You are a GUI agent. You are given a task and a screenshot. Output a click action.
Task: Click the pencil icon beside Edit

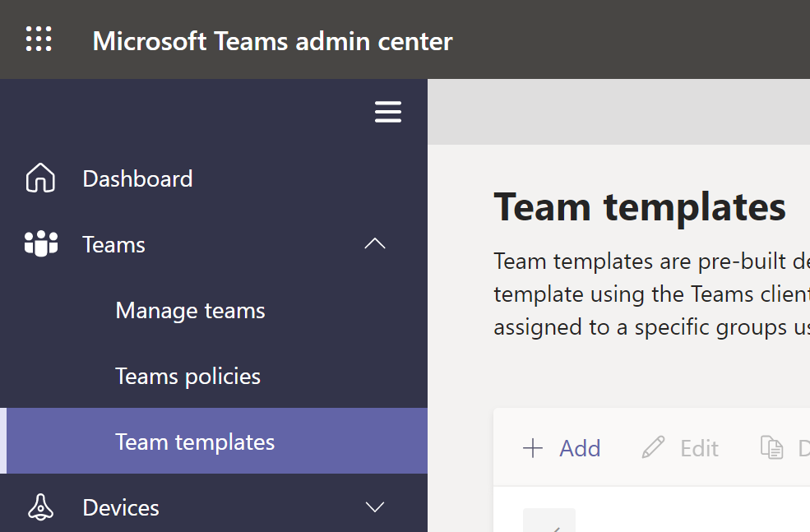pyautogui.click(x=653, y=447)
